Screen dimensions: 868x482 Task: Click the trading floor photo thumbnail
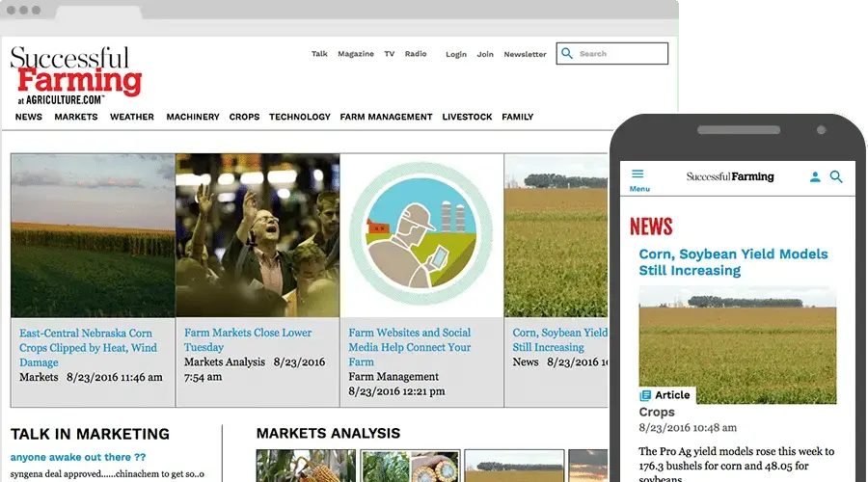(x=258, y=235)
